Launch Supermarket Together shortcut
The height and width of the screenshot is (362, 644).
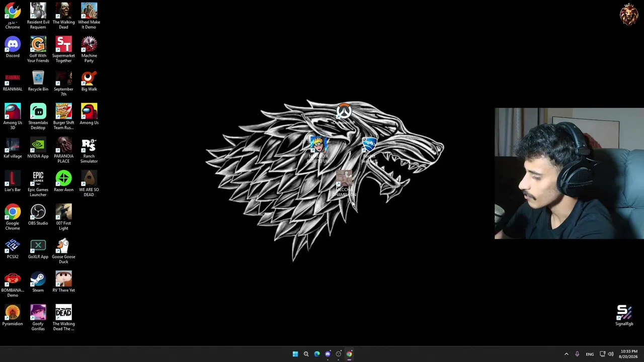coord(63,50)
